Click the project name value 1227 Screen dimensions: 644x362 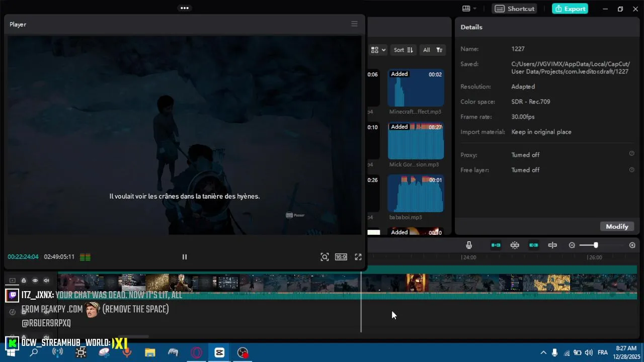(518, 49)
